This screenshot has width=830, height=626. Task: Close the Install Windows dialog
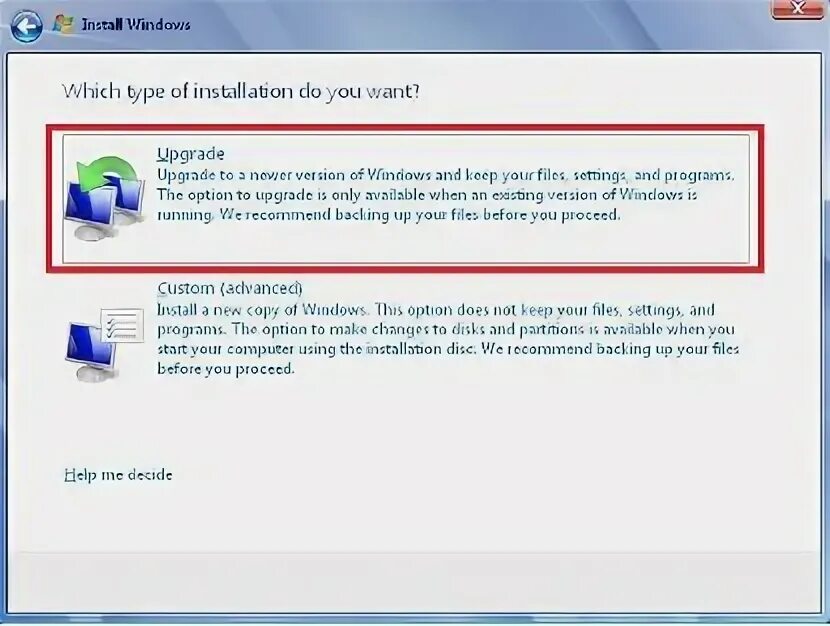[x=798, y=8]
